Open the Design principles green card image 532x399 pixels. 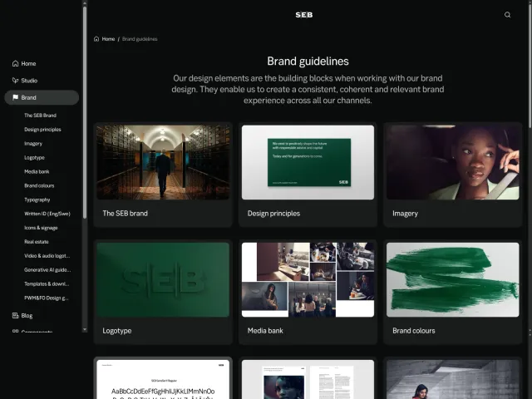pos(308,162)
